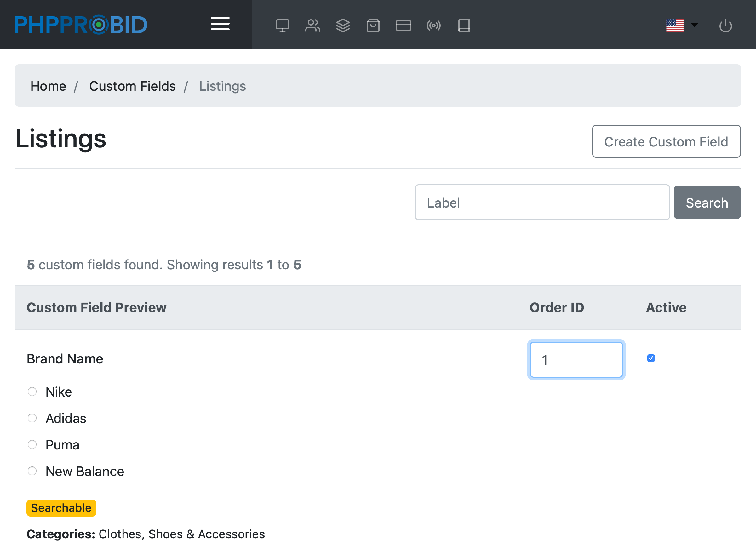
Task: Go to Home breadcrumb link
Action: click(48, 86)
